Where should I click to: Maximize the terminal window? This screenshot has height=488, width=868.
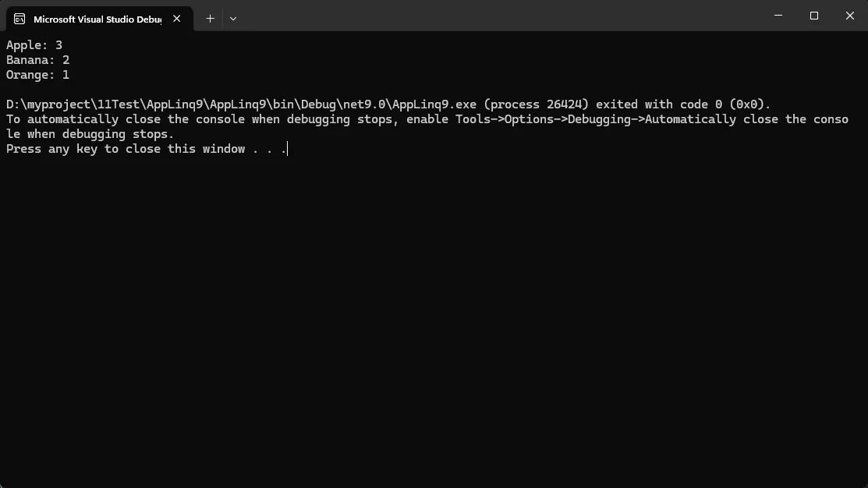click(814, 16)
